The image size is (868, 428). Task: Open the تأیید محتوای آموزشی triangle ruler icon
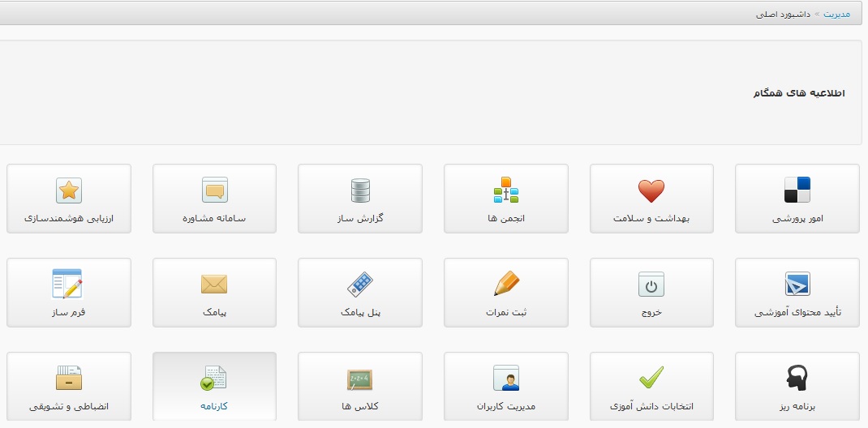coord(797,285)
